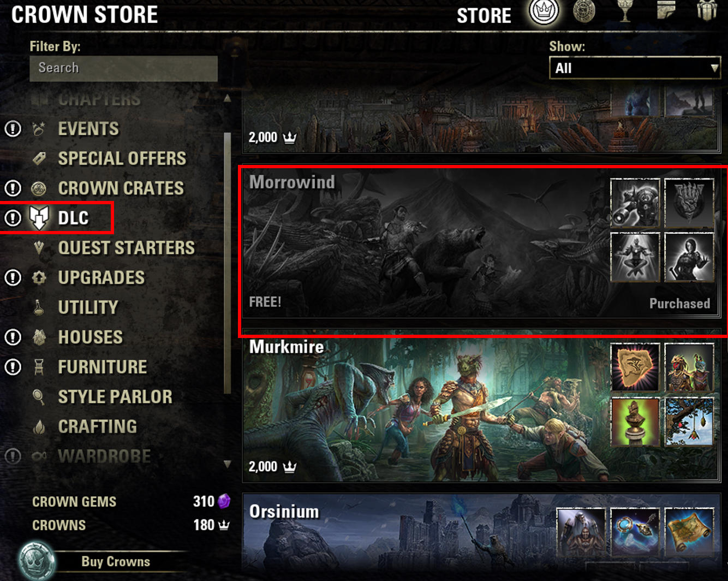Click the category list down arrow

pyautogui.click(x=228, y=464)
